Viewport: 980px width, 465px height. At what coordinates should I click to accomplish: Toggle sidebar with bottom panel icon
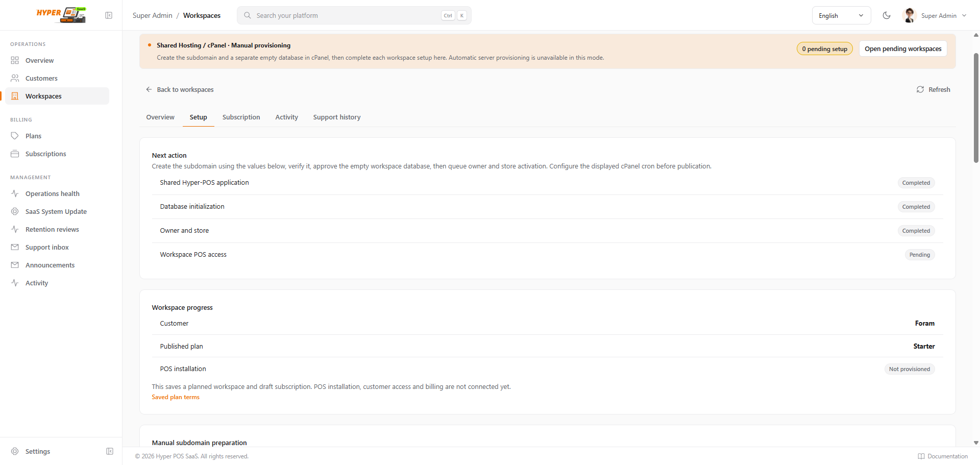click(110, 451)
